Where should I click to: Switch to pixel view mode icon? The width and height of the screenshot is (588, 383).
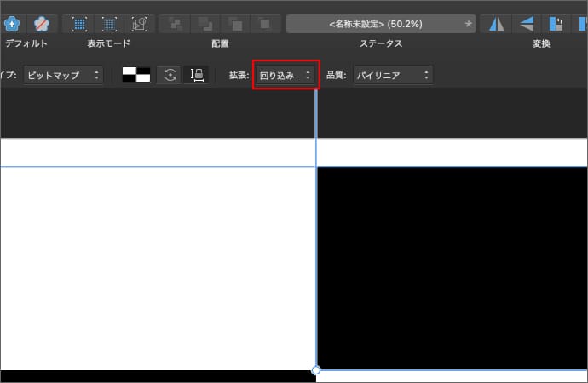tap(79, 23)
